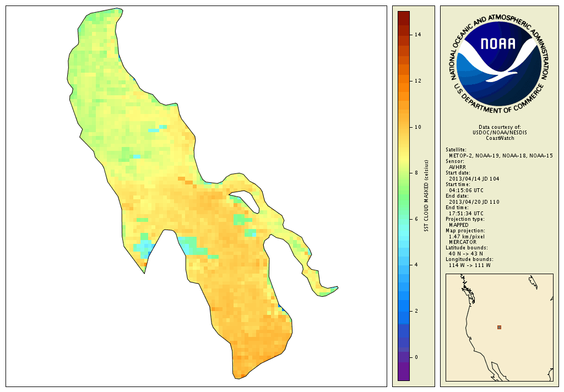Click the 'End date:' label
The image size is (564, 392).
(457, 196)
